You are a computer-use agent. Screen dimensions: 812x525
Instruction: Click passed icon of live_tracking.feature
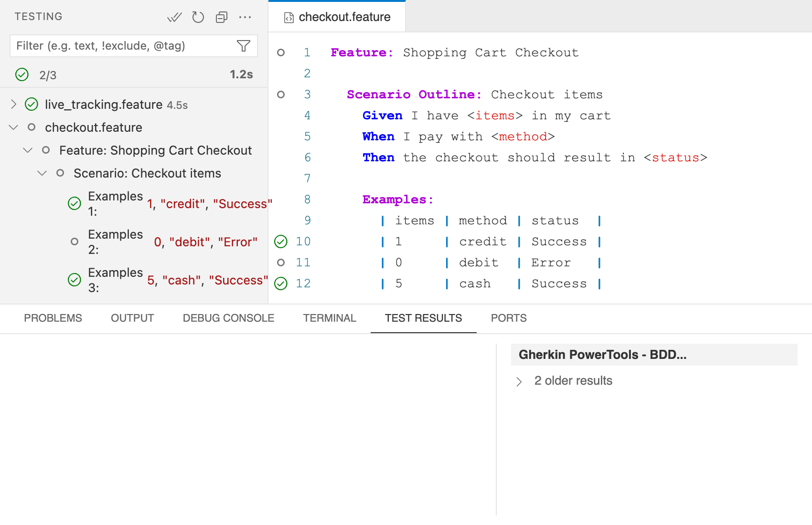(x=32, y=104)
